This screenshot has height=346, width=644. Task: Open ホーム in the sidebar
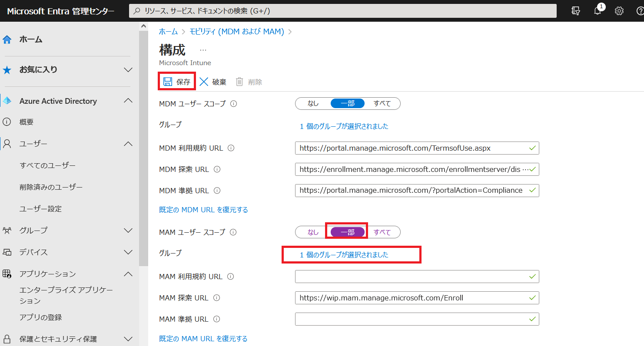[31, 40]
